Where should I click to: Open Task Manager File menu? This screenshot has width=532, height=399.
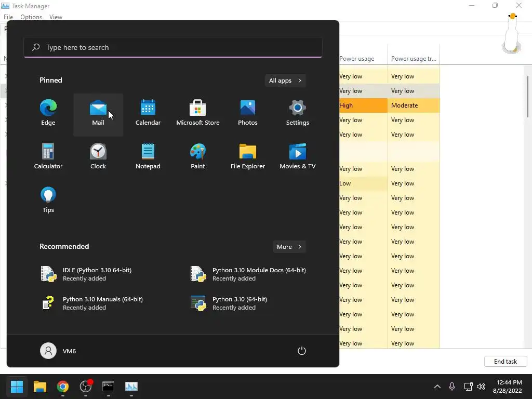[x=8, y=17]
